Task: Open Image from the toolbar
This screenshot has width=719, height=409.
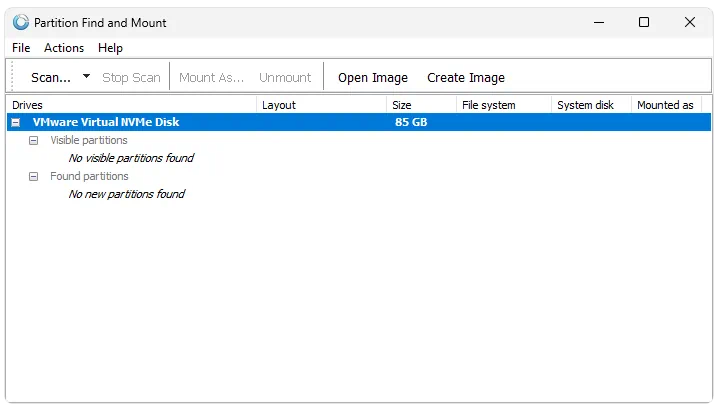Action: point(373,78)
